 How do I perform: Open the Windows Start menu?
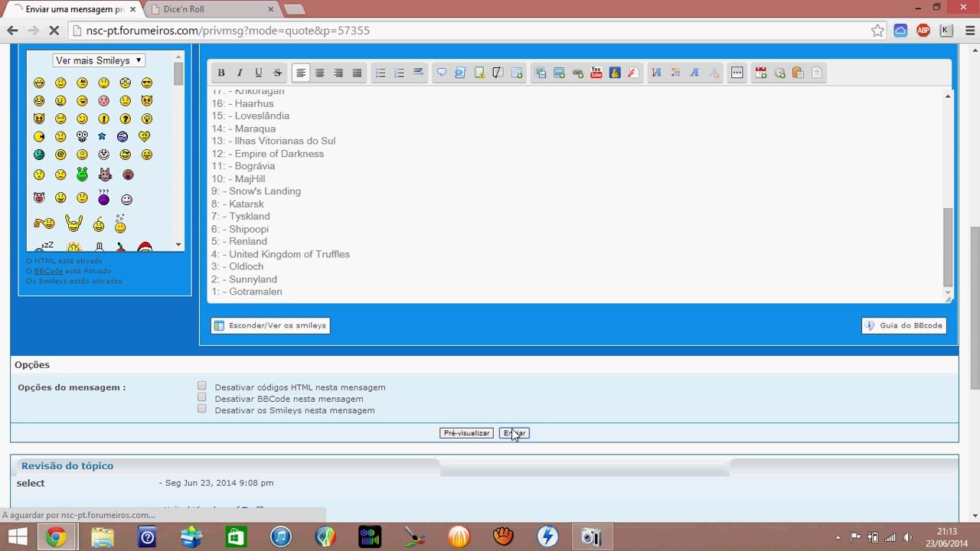17,537
